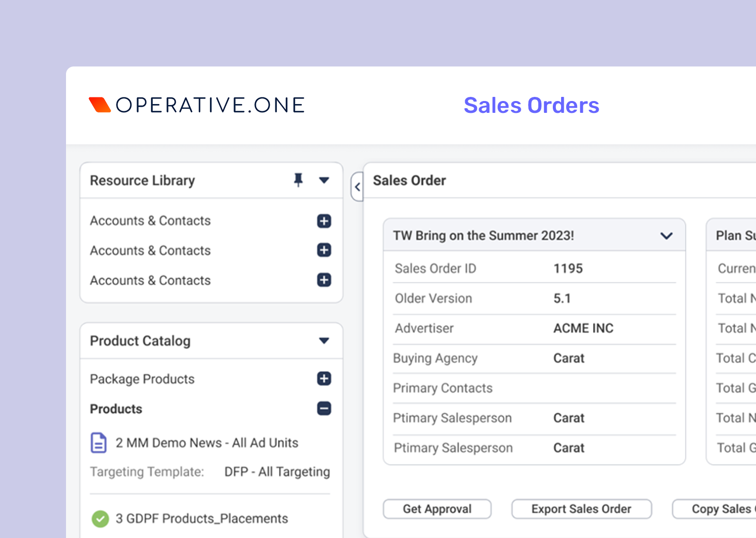Click the Get Approval button

point(437,509)
